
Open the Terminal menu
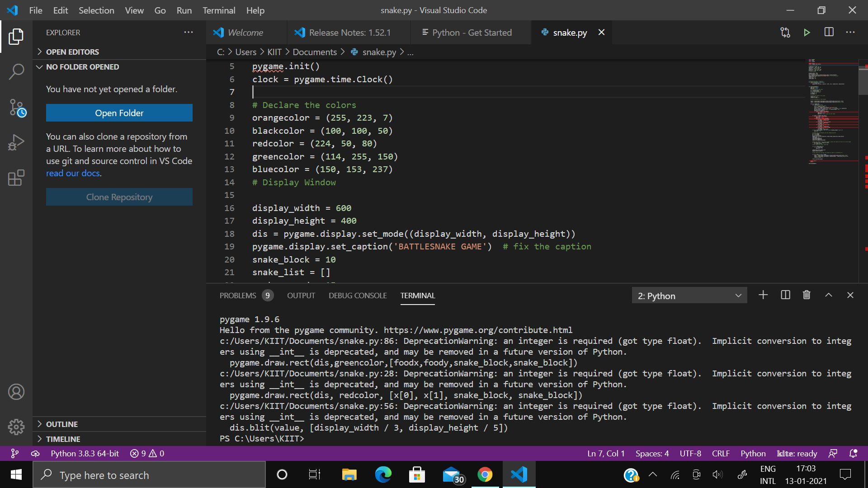(x=219, y=10)
